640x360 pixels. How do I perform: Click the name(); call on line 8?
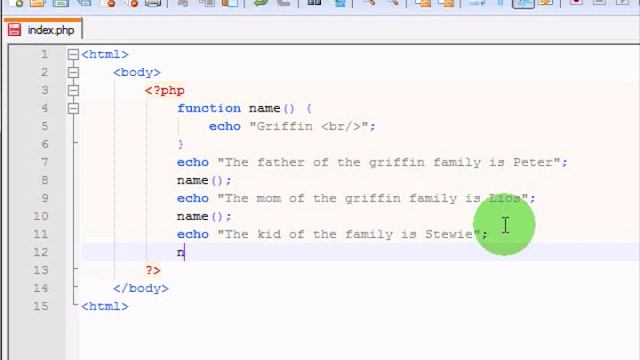click(204, 180)
